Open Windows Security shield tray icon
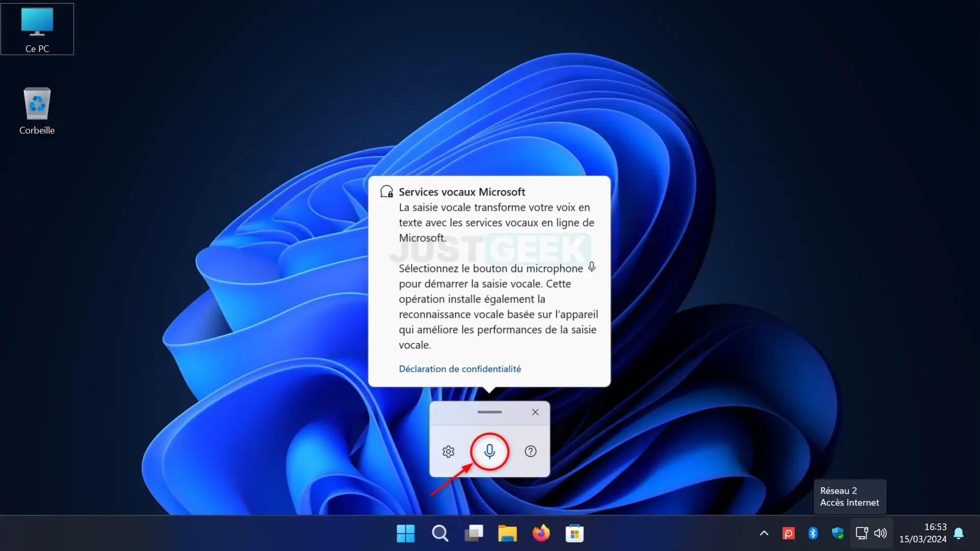Viewport: 980px width, 551px height. [x=838, y=534]
